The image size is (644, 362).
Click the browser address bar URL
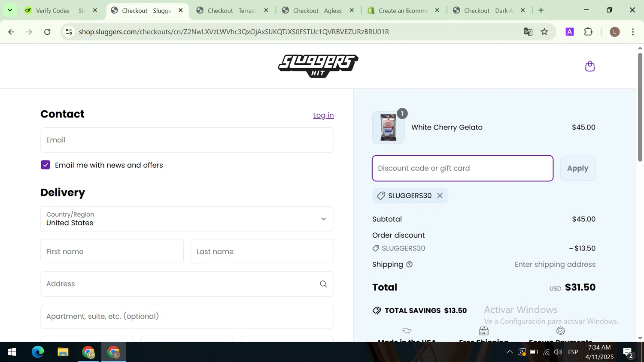(x=234, y=32)
